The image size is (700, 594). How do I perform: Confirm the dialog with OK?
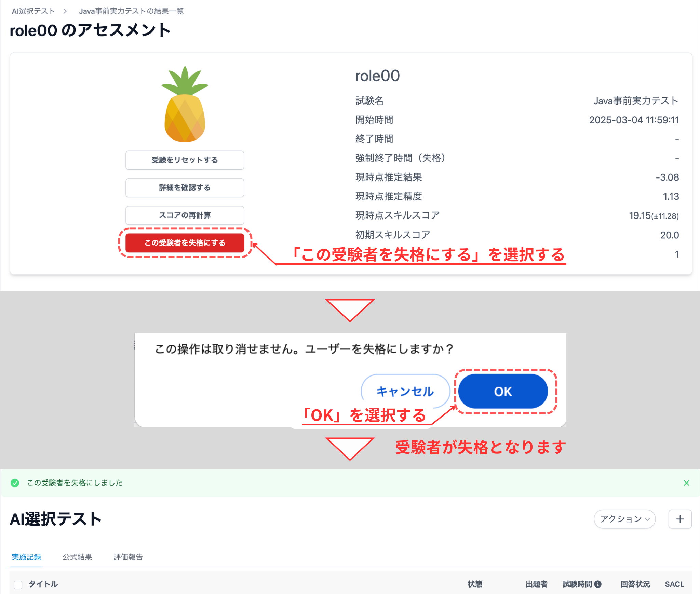click(503, 392)
